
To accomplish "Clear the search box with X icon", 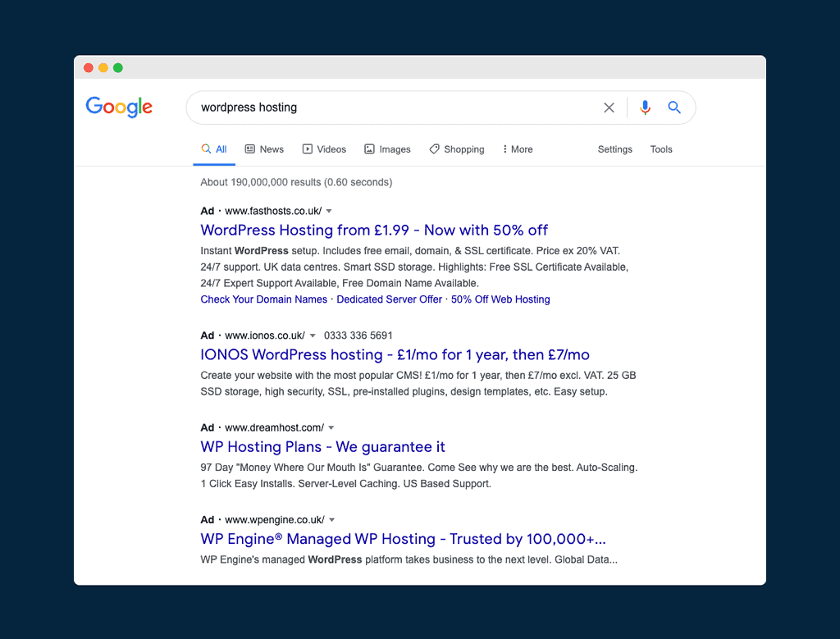I will click(x=609, y=107).
